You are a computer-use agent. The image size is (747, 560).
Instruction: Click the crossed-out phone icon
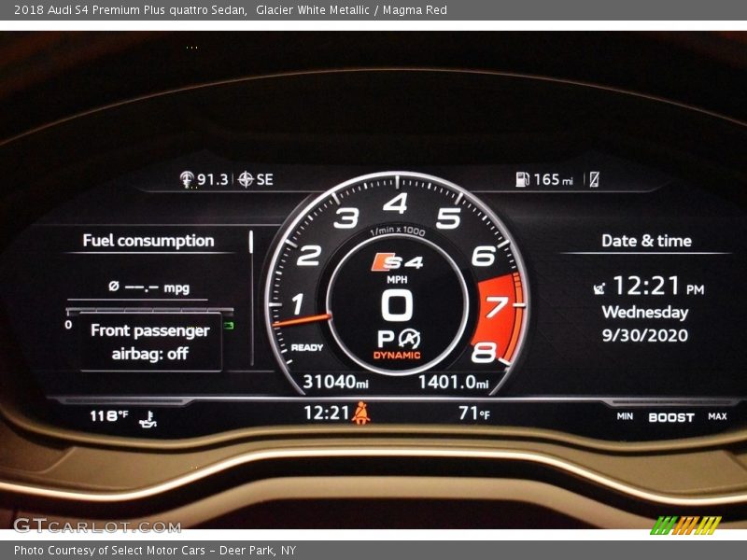click(594, 179)
